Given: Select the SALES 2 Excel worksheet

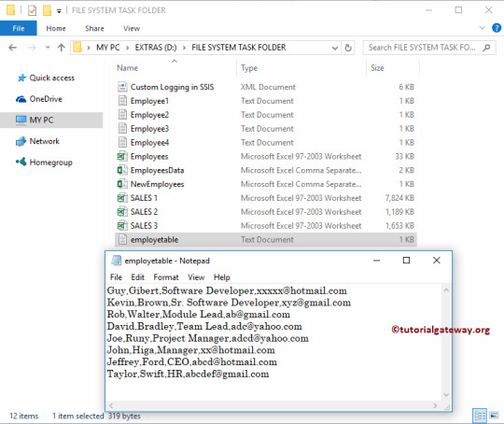Looking at the screenshot, I should pos(265,212).
